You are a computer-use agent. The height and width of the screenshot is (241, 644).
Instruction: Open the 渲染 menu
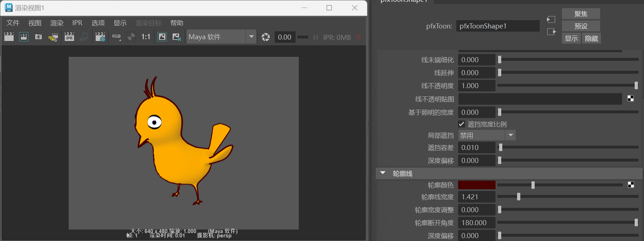57,23
